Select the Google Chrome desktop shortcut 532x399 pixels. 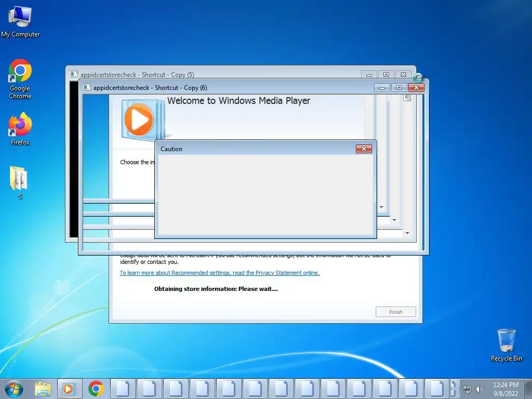click(x=20, y=79)
